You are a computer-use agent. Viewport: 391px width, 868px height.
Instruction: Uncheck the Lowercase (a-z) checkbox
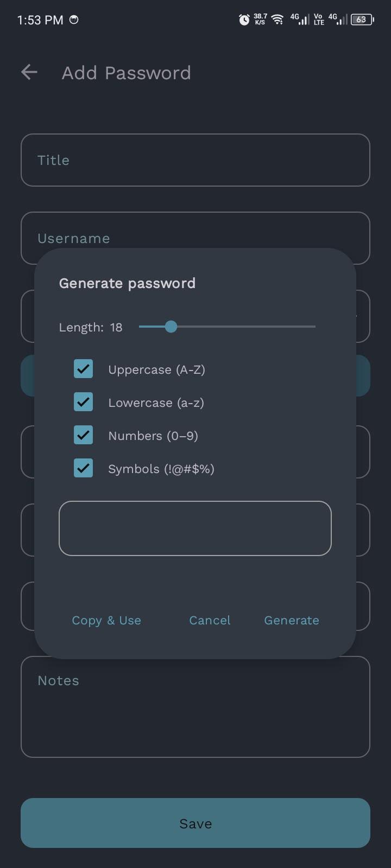coord(84,403)
